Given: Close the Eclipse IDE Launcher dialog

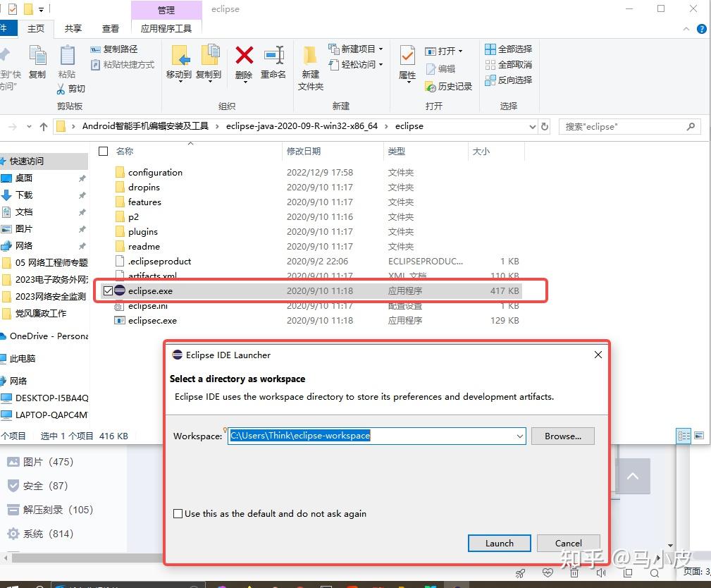Looking at the screenshot, I should 598,355.
